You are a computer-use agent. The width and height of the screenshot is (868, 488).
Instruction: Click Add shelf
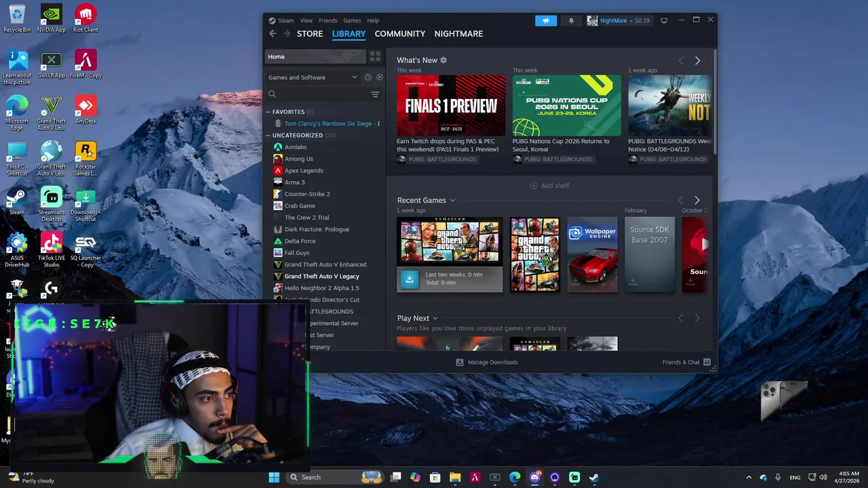549,186
